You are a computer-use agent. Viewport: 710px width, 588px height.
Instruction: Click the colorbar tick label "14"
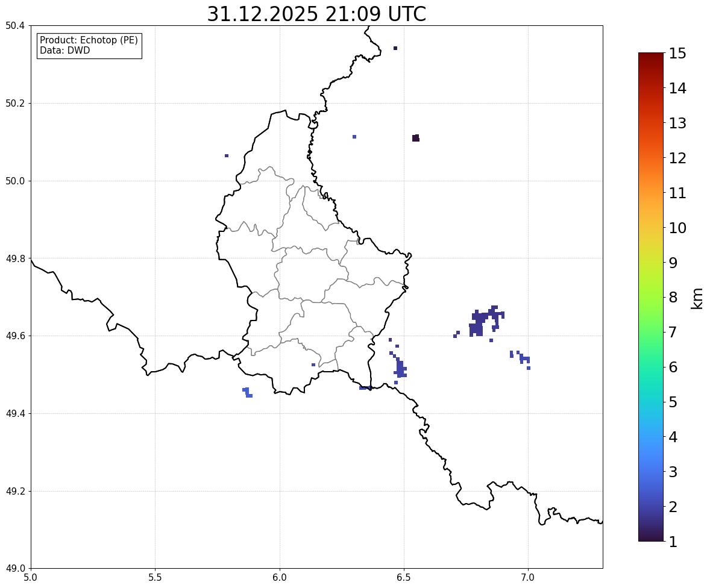click(x=677, y=89)
